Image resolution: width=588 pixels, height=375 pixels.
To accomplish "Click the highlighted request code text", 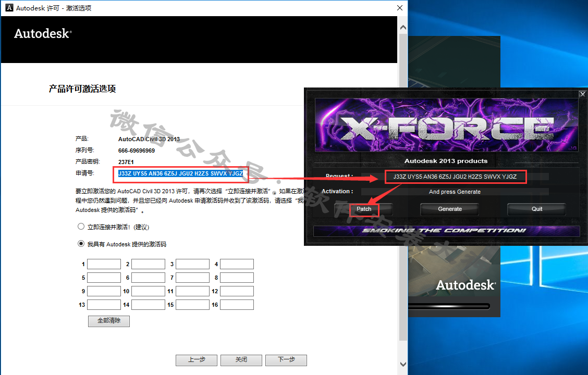I will [180, 173].
